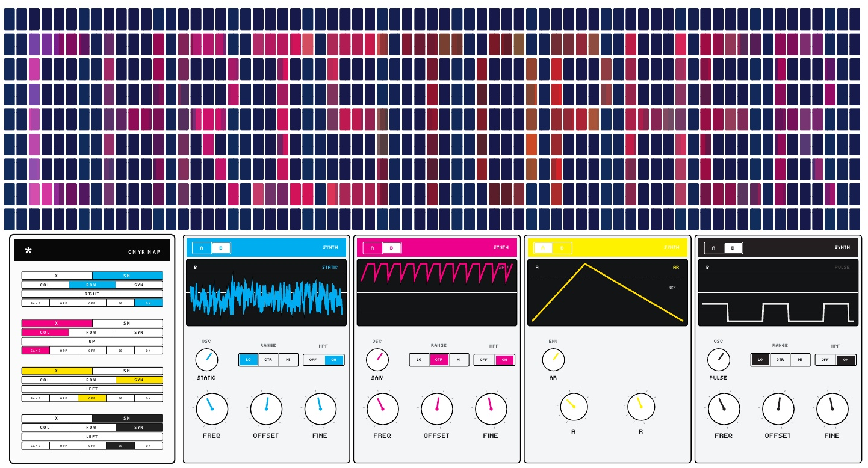This screenshot has height=468, width=868.
Task: Click the magenta synth FREQ knob
Action: [x=382, y=409]
